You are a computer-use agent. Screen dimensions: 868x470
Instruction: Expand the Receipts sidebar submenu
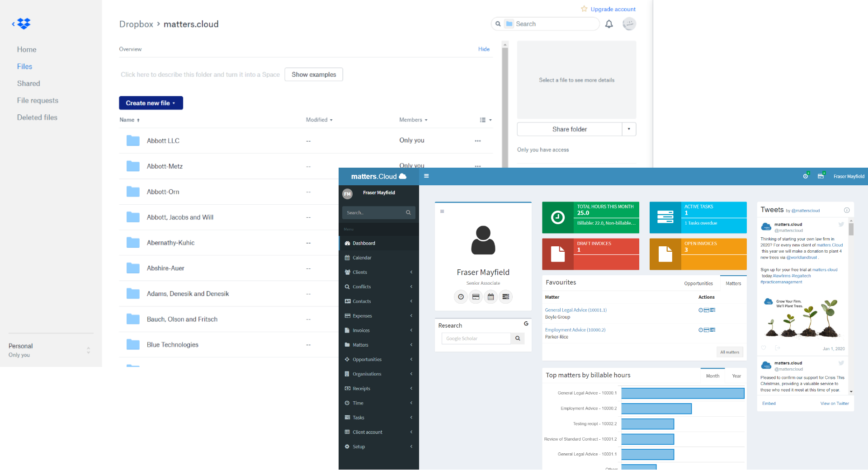411,388
